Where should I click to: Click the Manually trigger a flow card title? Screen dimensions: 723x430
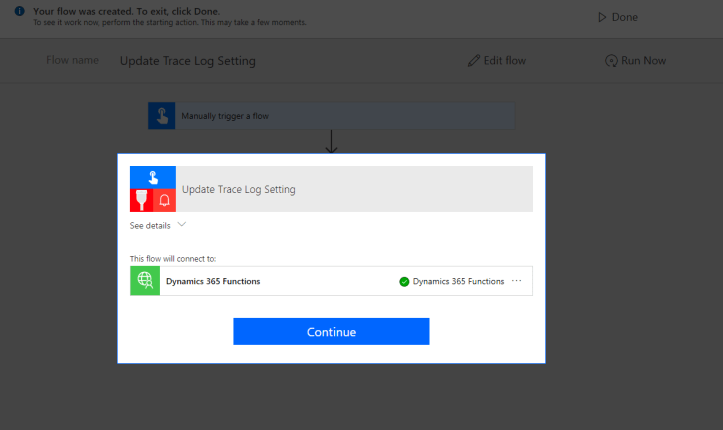coord(225,116)
